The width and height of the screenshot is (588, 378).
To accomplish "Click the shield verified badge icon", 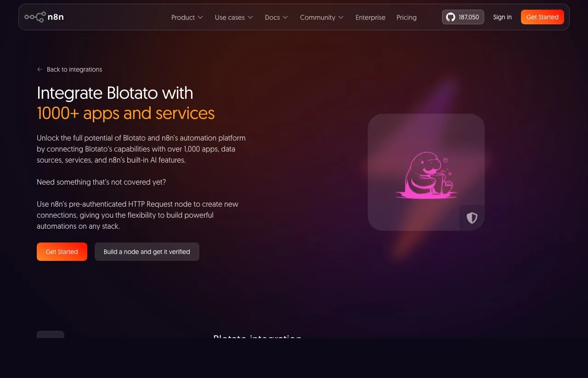I will coord(472,218).
